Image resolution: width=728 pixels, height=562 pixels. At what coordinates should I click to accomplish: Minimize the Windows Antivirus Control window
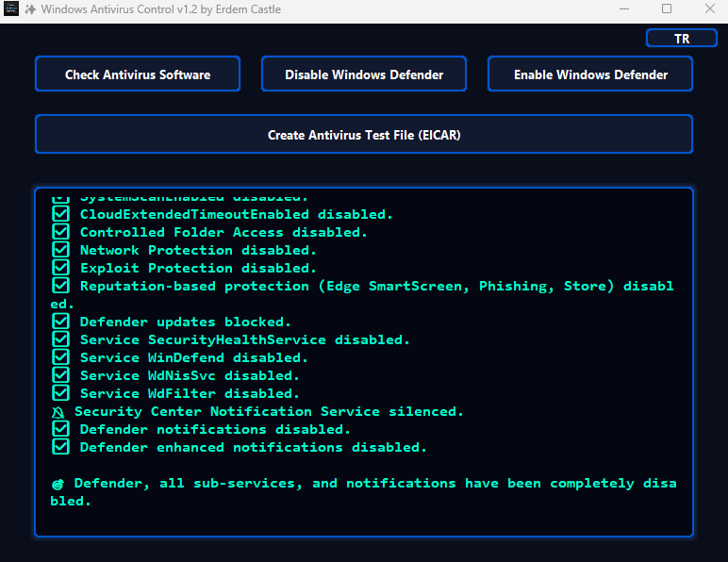pos(624,8)
